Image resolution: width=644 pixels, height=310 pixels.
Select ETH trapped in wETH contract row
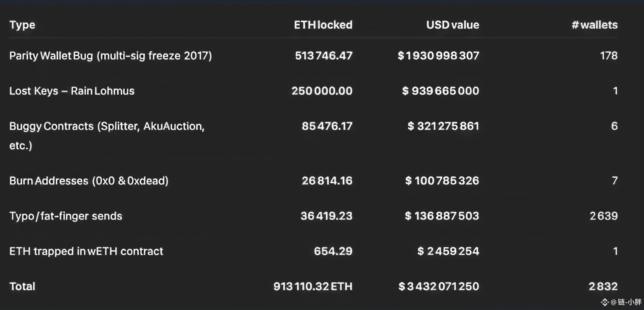coord(86,251)
